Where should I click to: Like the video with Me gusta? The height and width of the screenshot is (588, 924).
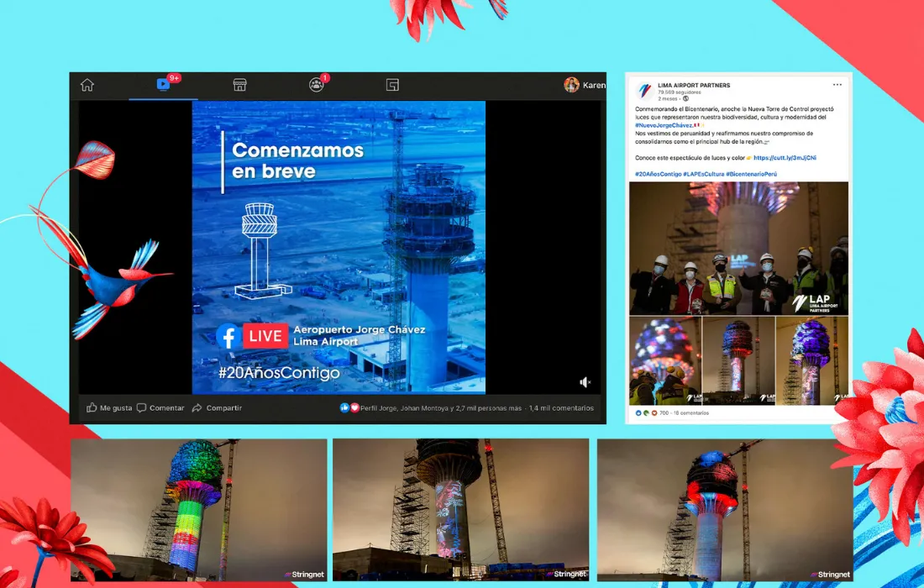[x=109, y=408]
